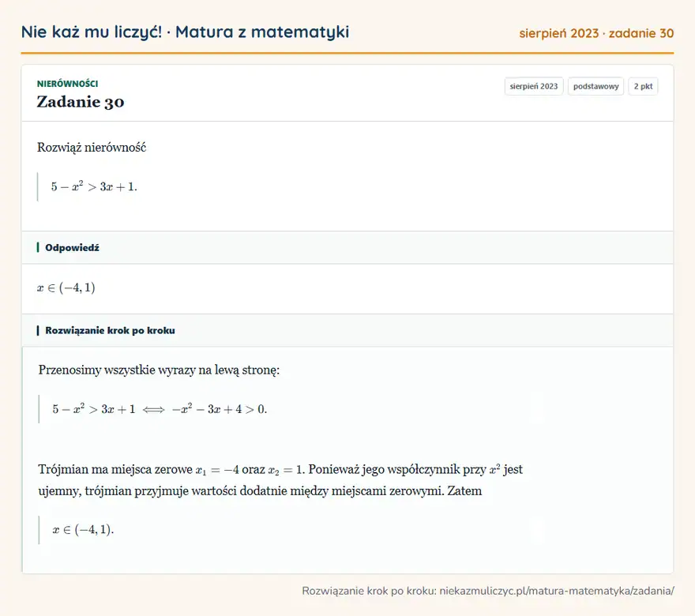
Task: Click the 'sierpień 2023 · zadanie 30' header label
Action: pyautogui.click(x=596, y=33)
